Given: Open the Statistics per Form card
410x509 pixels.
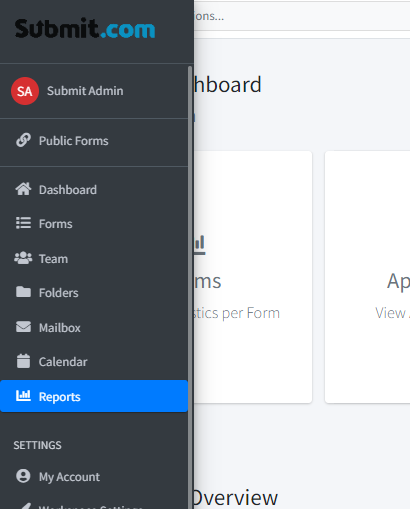Looking at the screenshot, I should pyautogui.click(x=253, y=277).
